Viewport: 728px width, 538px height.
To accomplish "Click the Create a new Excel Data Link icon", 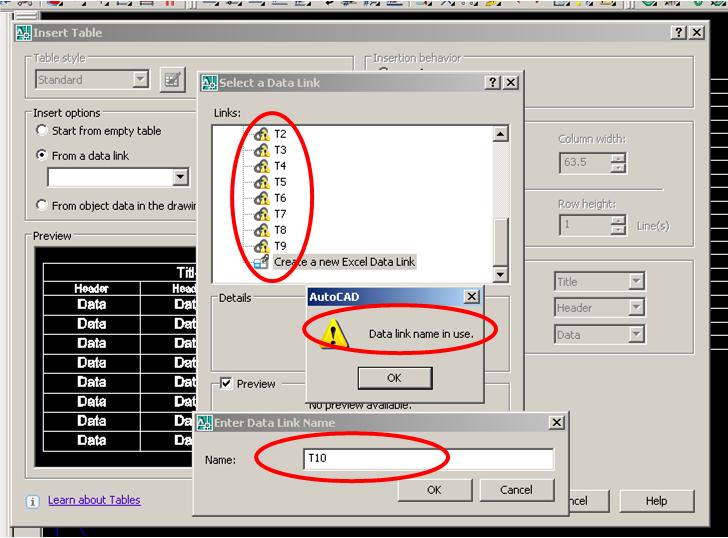I will click(261, 262).
